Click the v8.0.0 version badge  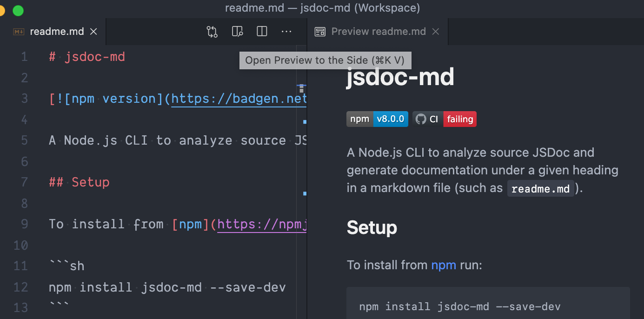tap(391, 119)
